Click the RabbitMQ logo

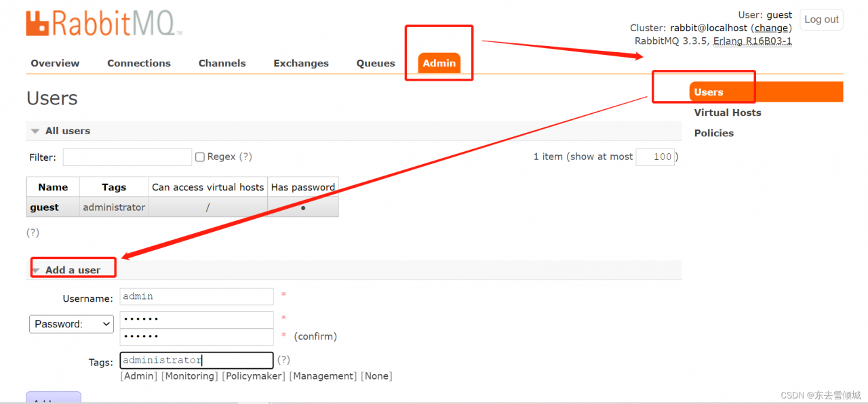(x=104, y=24)
